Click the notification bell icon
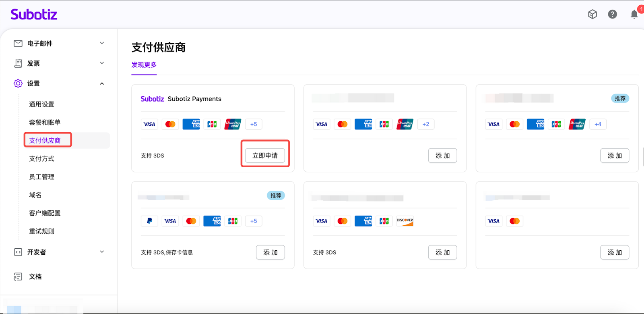 634,15
